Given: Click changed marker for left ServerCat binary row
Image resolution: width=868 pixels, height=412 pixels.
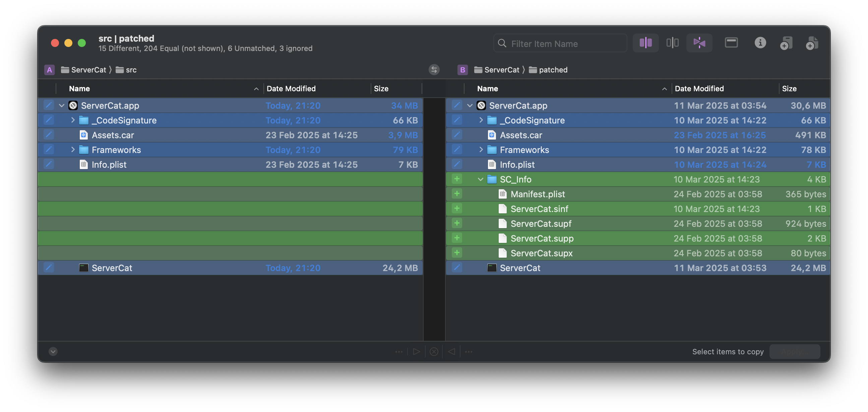Looking at the screenshot, I should click(x=49, y=268).
